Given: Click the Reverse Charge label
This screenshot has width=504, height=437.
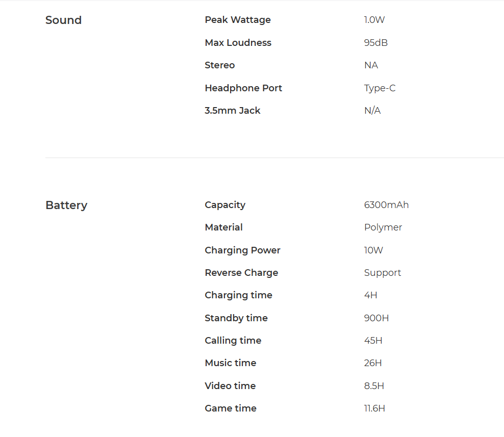Looking at the screenshot, I should [241, 273].
